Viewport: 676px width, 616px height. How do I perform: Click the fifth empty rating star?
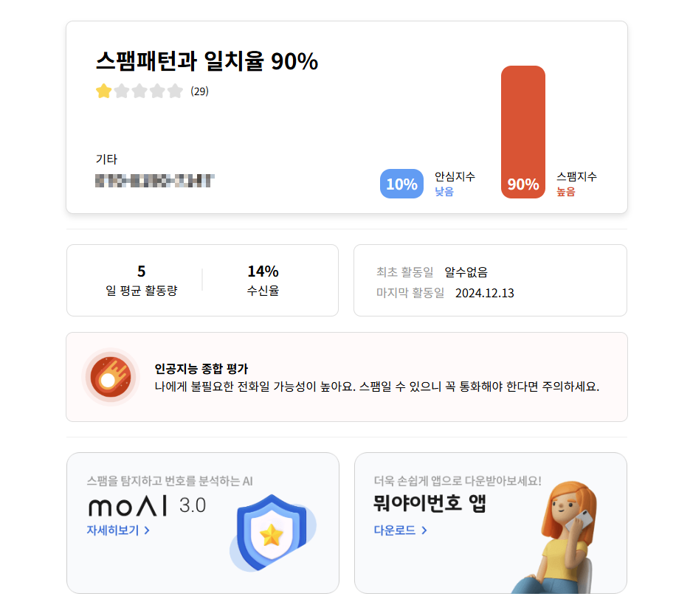tap(175, 90)
